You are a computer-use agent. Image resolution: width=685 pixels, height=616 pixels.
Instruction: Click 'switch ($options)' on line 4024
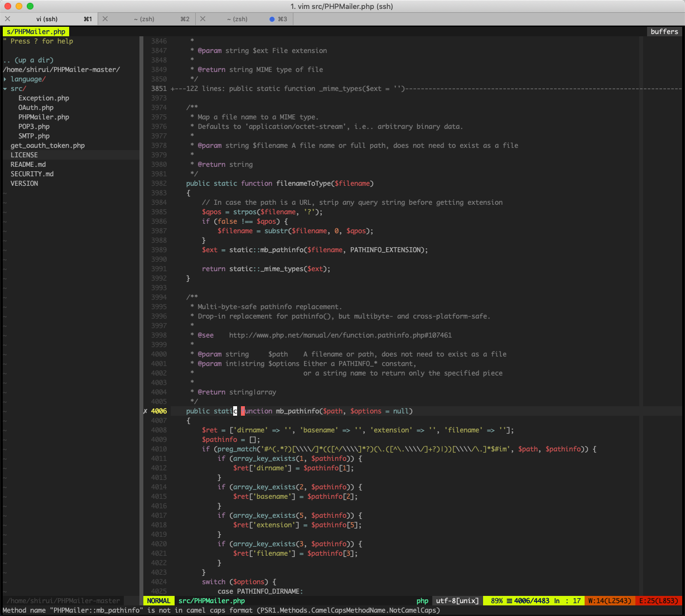coord(239,582)
